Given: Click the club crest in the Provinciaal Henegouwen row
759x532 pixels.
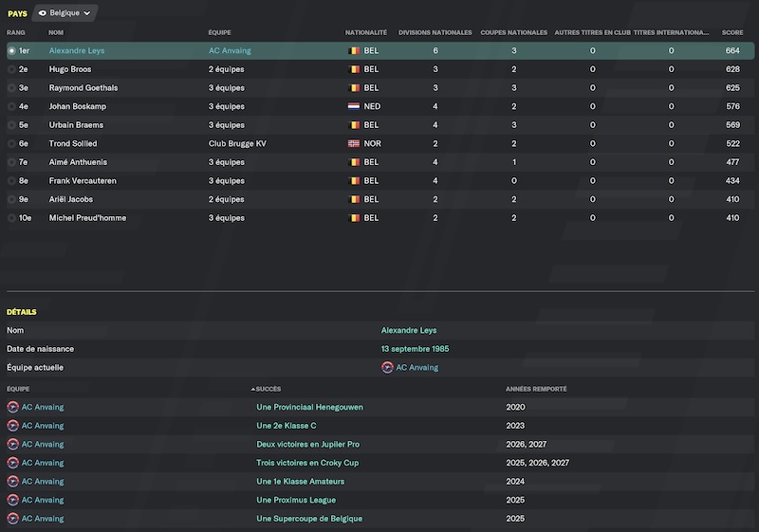Looking at the screenshot, I should (13, 407).
